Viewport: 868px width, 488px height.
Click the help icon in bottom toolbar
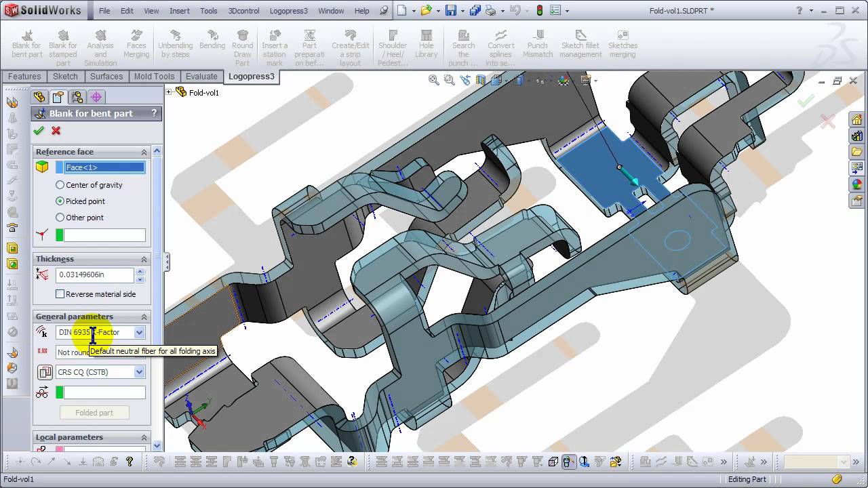(x=130, y=462)
